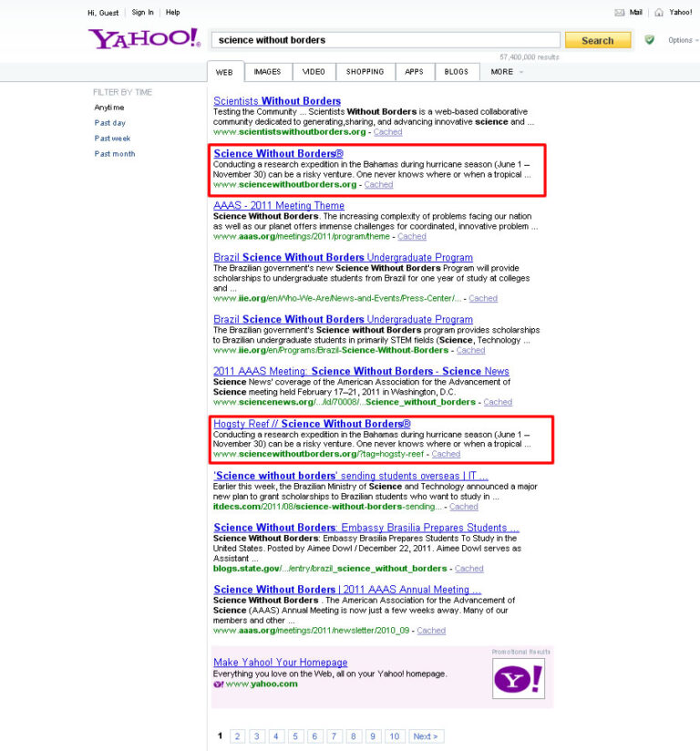Image resolution: width=700 pixels, height=751 pixels.
Task: Click in the search query input field
Action: coord(386,40)
